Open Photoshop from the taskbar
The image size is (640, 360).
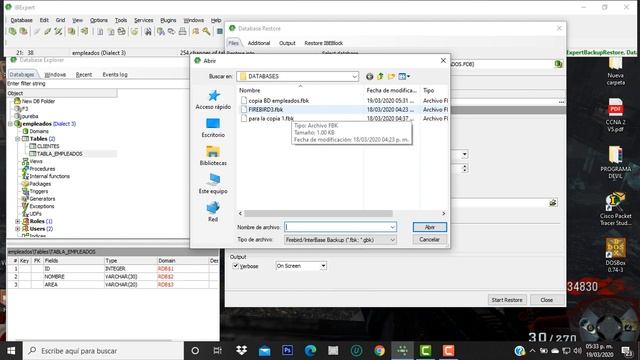click(x=287, y=351)
